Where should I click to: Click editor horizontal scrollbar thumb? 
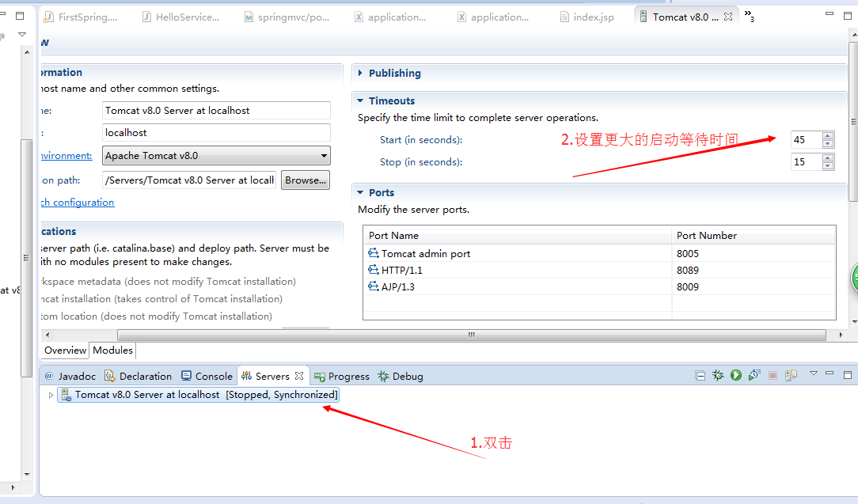click(x=471, y=335)
